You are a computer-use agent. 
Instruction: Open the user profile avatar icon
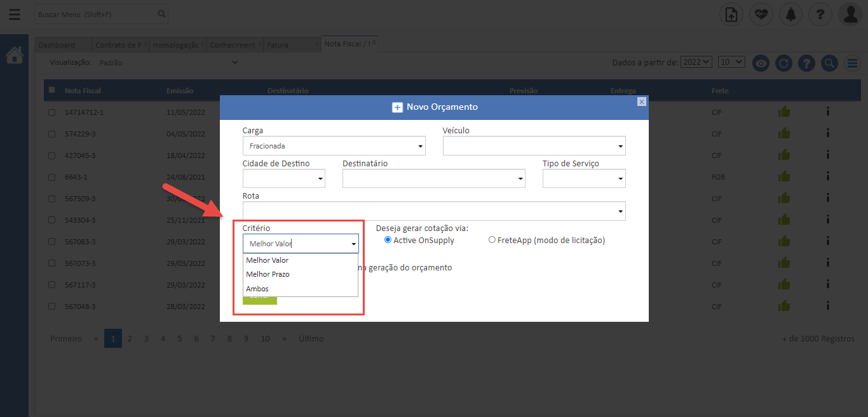pos(850,15)
